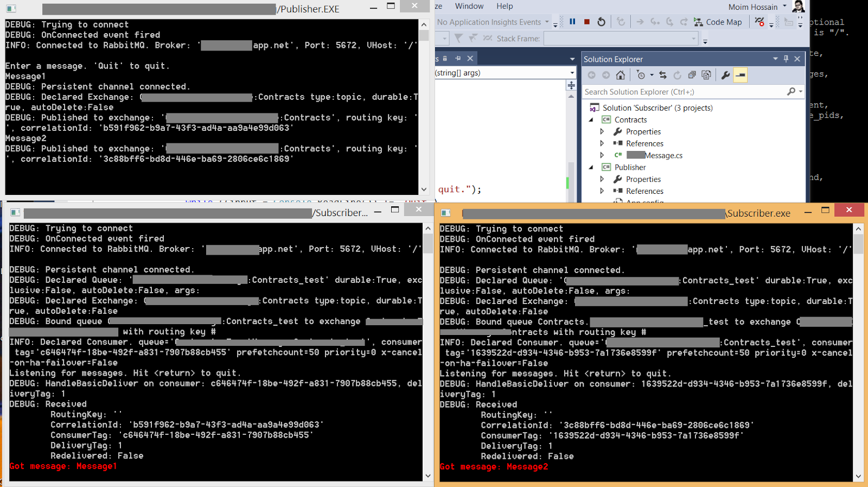This screenshot has width=868, height=487.
Task: Restart the debug session
Action: (x=601, y=22)
